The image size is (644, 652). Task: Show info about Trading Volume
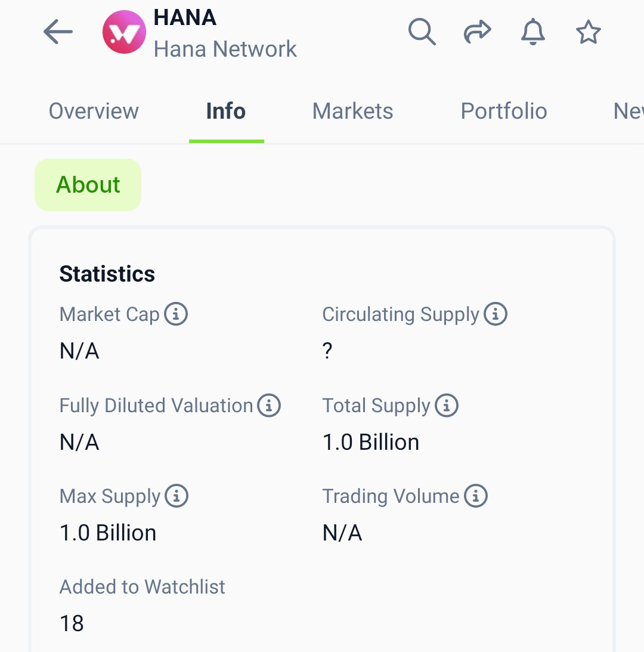(476, 496)
